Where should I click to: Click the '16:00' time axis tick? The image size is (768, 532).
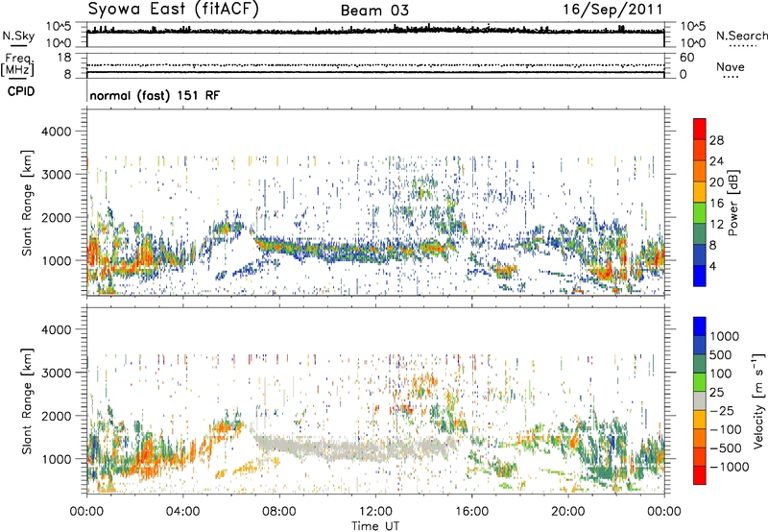coord(471,512)
